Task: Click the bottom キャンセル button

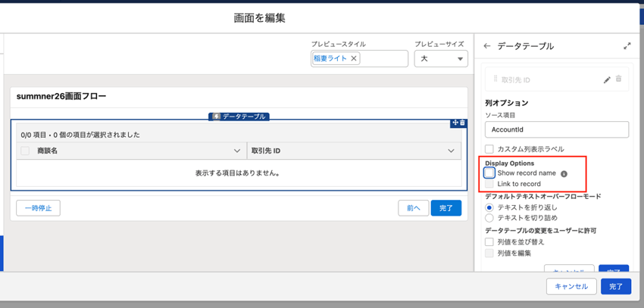Action: point(571,286)
